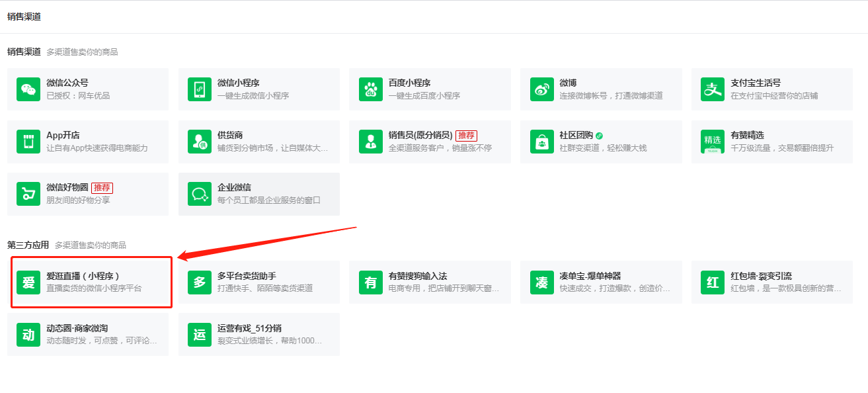Open the 百度小程序 channel title

tap(410, 83)
